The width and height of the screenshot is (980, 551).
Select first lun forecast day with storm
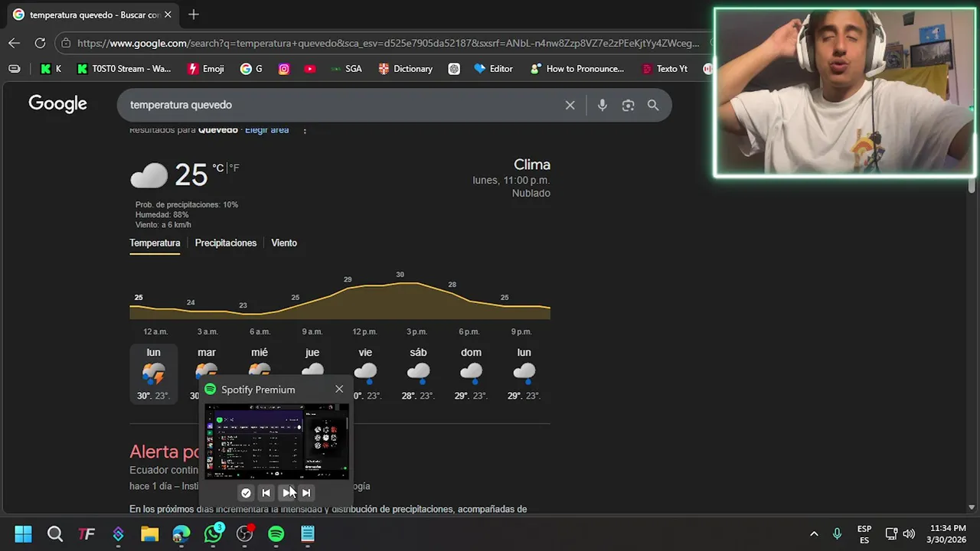click(153, 373)
